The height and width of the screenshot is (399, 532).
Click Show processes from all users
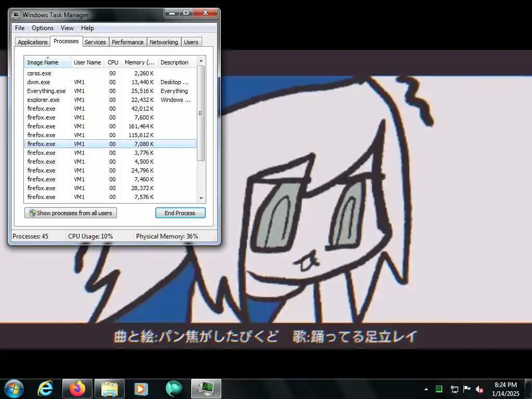[71, 213]
